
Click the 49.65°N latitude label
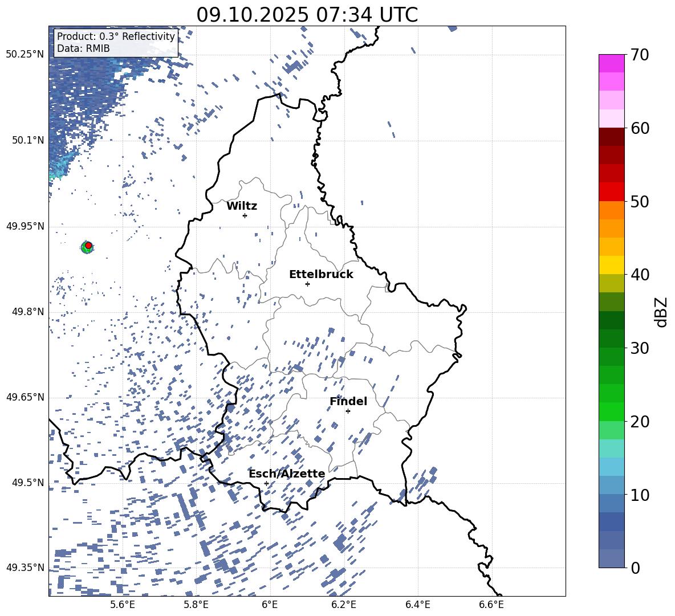25,397
